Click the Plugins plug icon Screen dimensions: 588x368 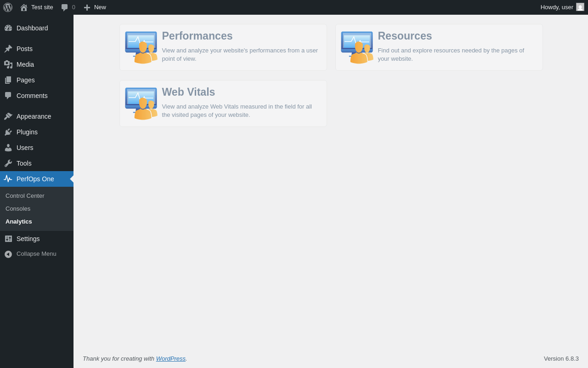click(x=8, y=132)
